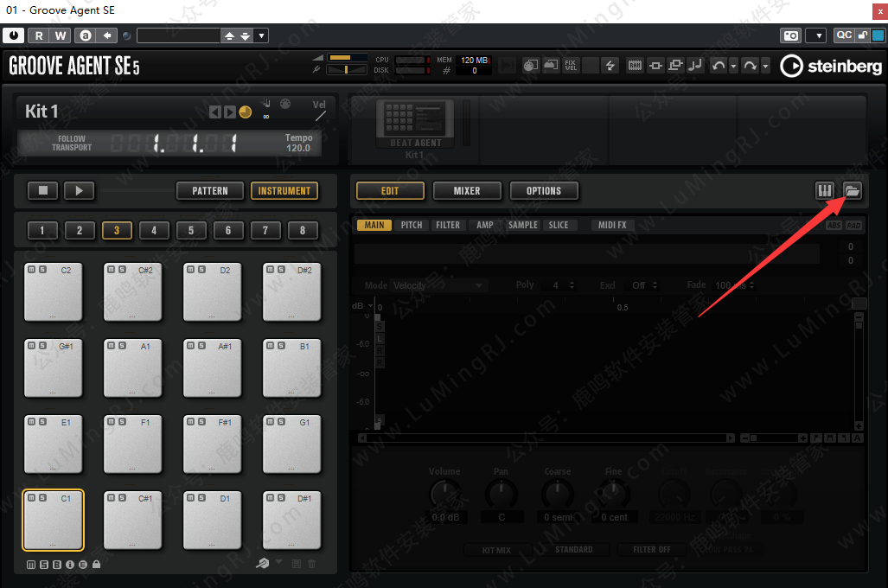Click the MIDI reset lightning icon

click(x=610, y=66)
